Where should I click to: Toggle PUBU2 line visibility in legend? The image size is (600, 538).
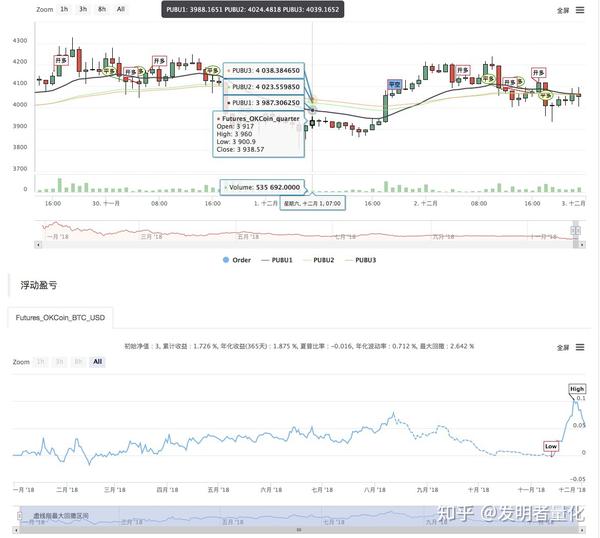(318, 260)
